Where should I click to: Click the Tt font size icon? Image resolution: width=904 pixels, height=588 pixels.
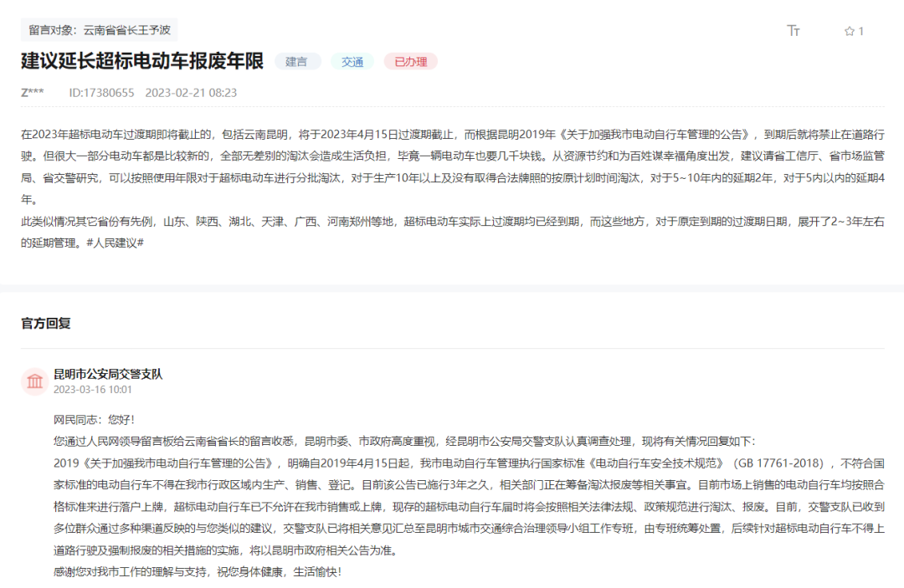pyautogui.click(x=792, y=30)
